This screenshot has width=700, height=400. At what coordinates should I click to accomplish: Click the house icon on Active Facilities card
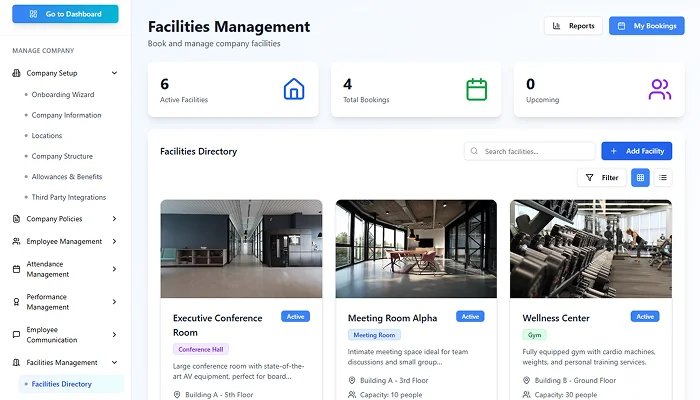coord(293,90)
